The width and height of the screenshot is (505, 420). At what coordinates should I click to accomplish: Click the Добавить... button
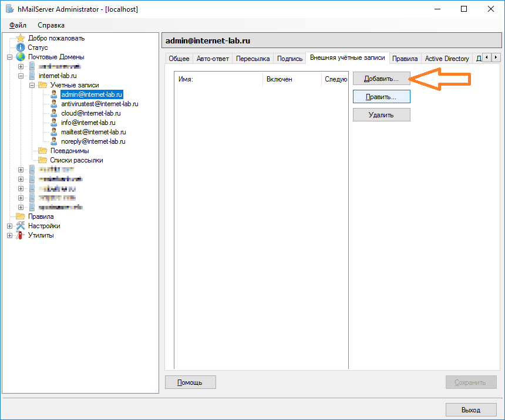coord(381,79)
